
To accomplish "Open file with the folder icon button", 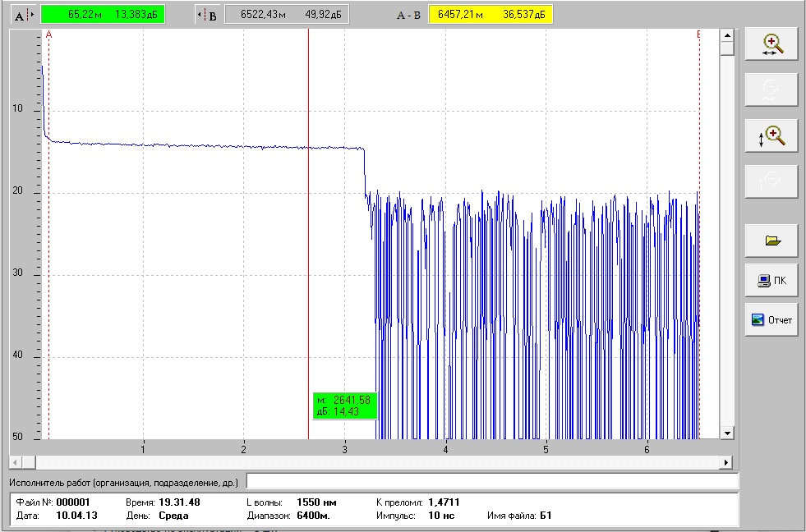I will (x=771, y=241).
